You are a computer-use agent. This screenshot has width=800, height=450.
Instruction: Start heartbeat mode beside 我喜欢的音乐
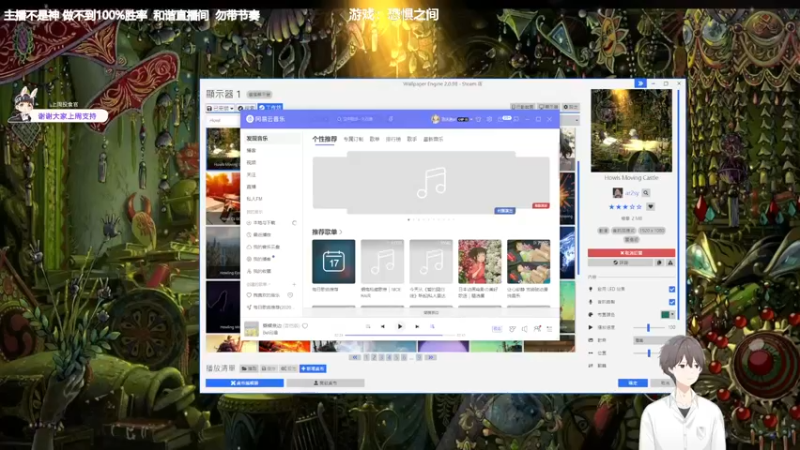[x=290, y=295]
